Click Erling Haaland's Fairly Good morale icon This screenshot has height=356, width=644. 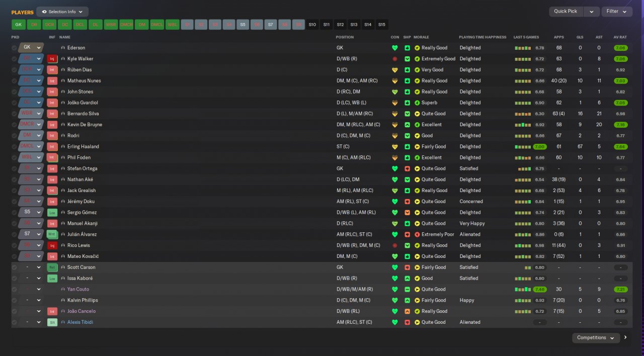(x=417, y=147)
